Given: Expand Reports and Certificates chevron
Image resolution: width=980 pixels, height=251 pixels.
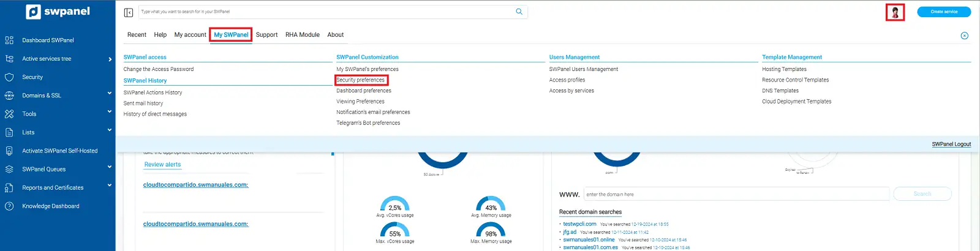Looking at the screenshot, I should tap(110, 185).
